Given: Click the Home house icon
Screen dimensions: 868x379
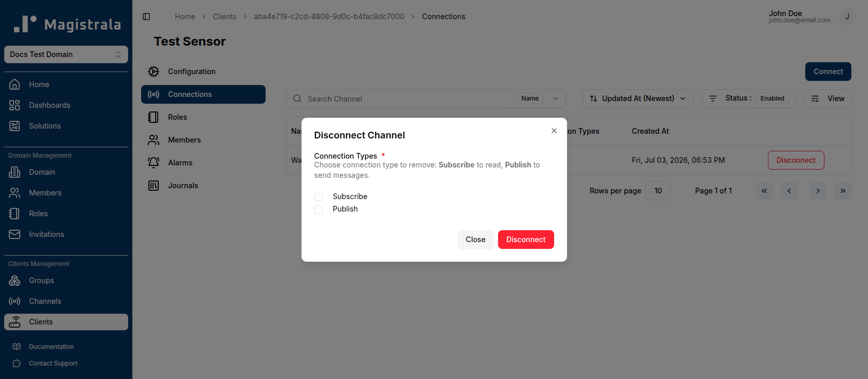Looking at the screenshot, I should (x=15, y=85).
